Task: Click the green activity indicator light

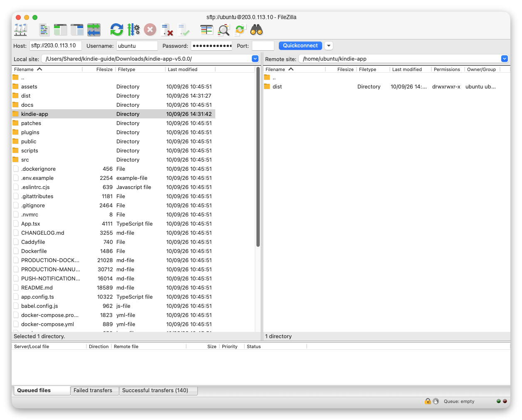Action: point(499,401)
